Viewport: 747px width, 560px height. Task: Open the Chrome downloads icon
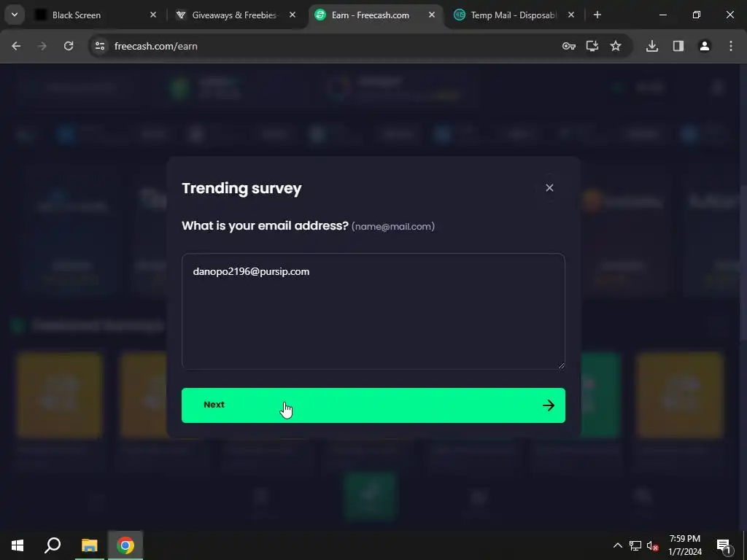pos(652,46)
